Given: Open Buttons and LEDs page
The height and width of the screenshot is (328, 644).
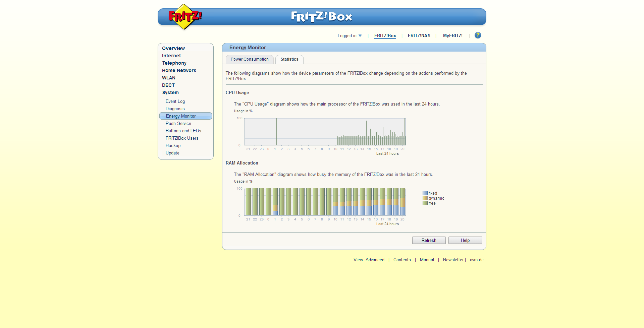Looking at the screenshot, I should (183, 131).
